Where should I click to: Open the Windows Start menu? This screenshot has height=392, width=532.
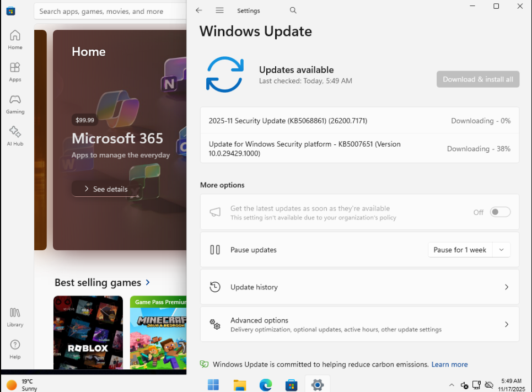pyautogui.click(x=213, y=385)
